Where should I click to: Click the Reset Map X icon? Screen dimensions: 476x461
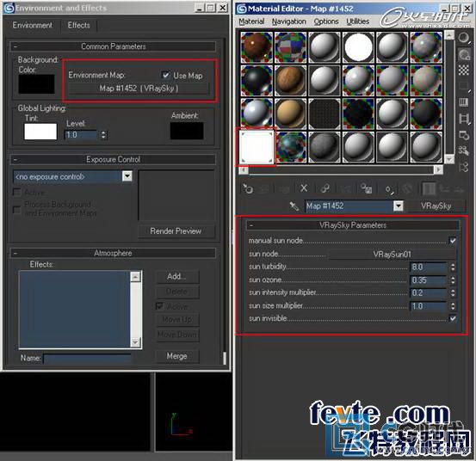click(304, 188)
